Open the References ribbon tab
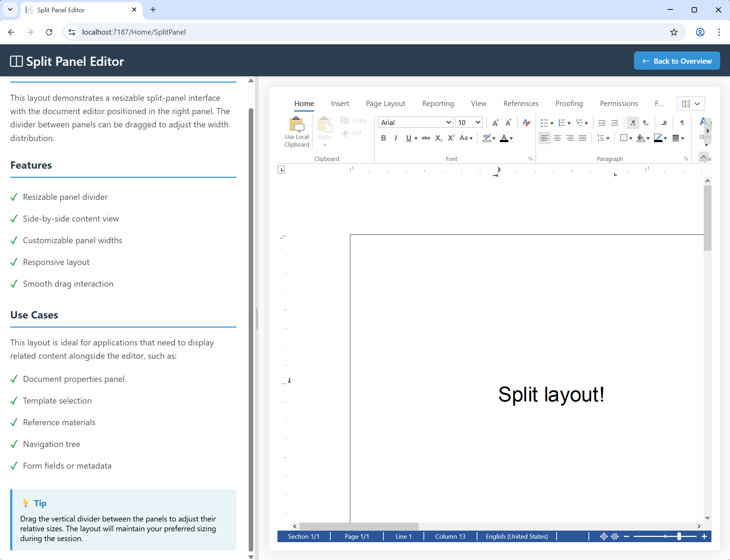The image size is (730, 560). point(521,103)
